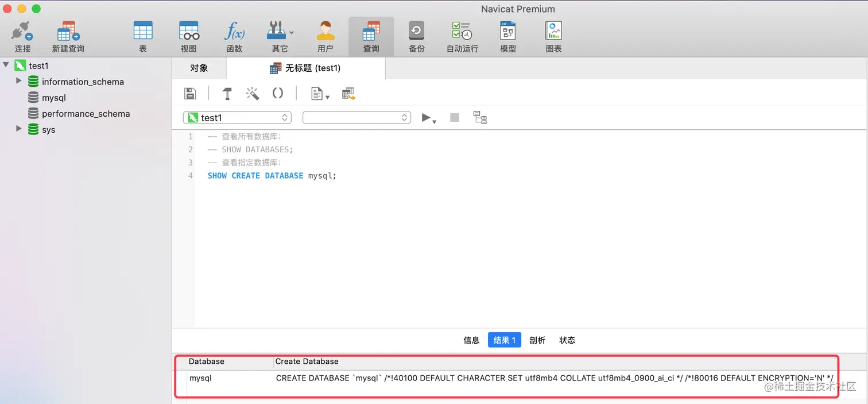Beautify SQL with the magic wand
Screen dimensions: 868x404
(252, 93)
